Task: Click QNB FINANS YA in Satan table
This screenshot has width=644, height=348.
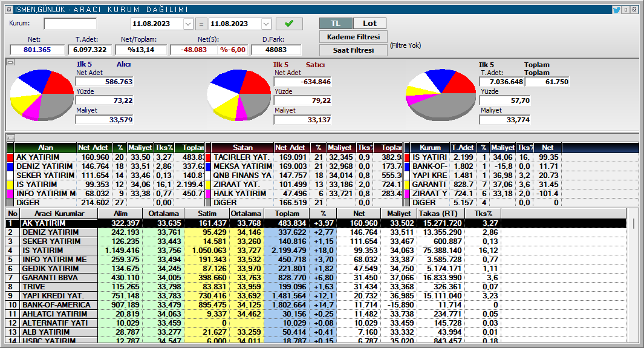Action: [242, 176]
